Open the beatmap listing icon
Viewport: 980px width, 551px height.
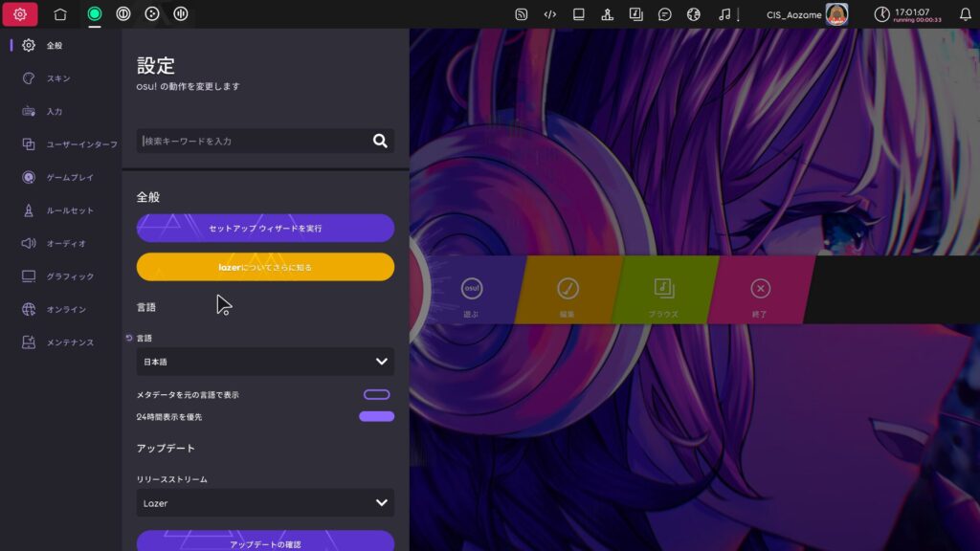point(636,13)
